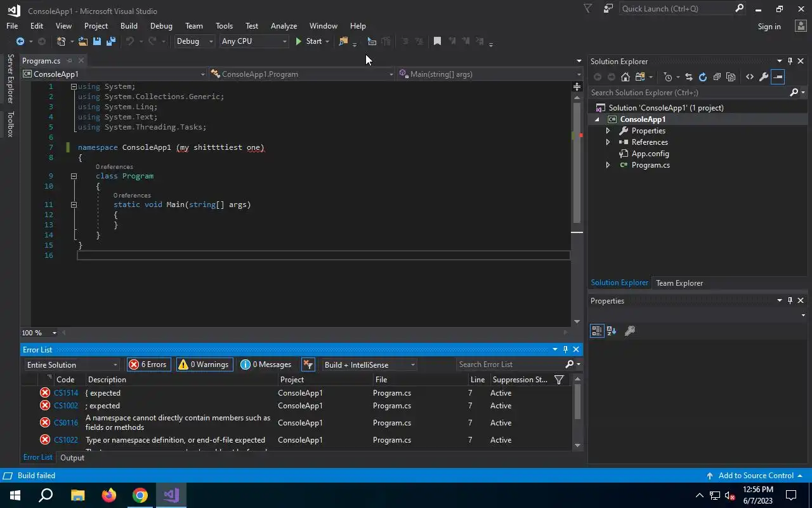This screenshot has width=812, height=508.
Task: Switch to the Team Explorer tab
Action: 679,283
